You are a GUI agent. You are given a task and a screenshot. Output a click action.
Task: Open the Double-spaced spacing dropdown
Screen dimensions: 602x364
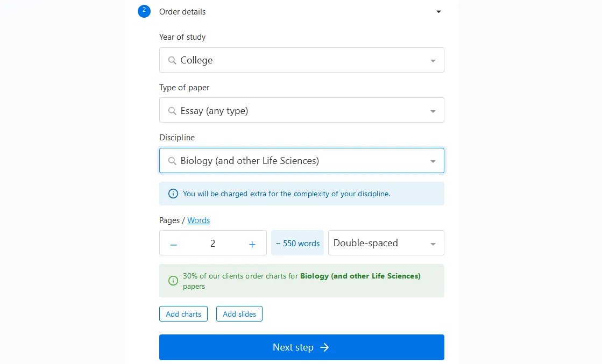pos(386,243)
